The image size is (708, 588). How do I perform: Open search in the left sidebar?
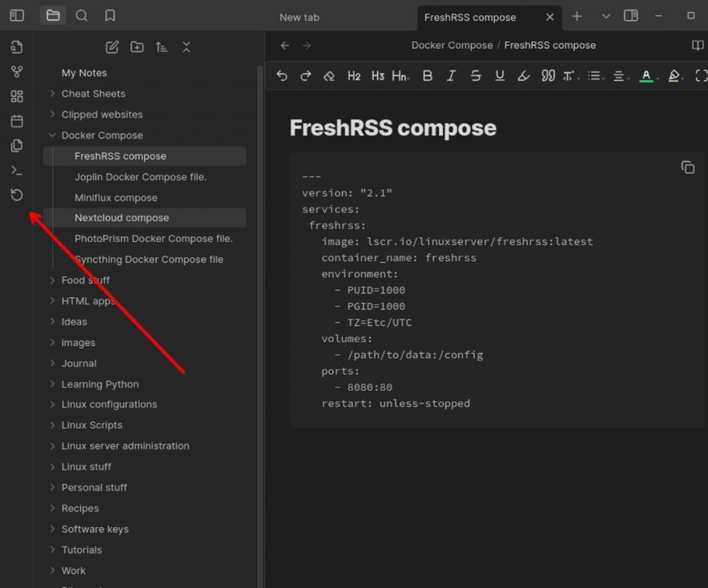[x=82, y=16]
